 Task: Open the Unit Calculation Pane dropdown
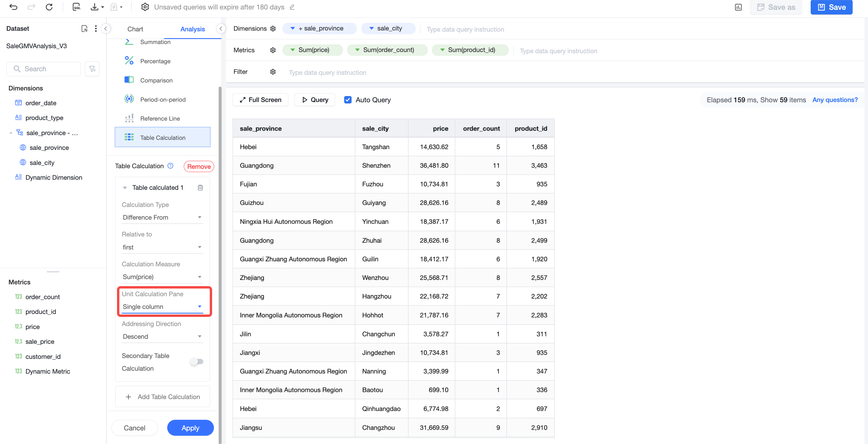[162, 307]
